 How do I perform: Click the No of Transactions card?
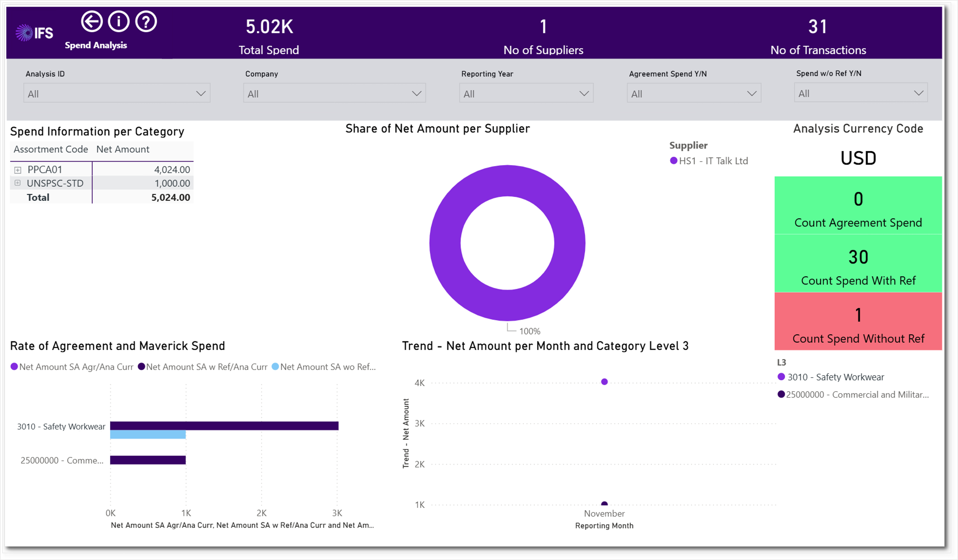click(818, 37)
